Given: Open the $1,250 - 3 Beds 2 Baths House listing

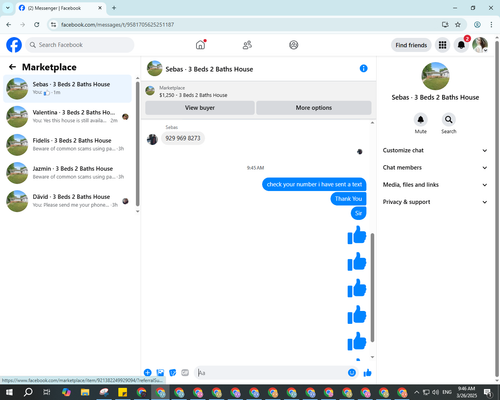Looking at the screenshot, I should tap(193, 95).
